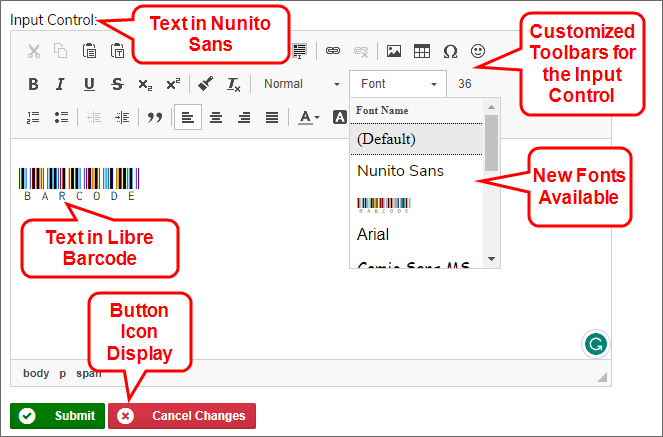Viewport: 663px width, 437px height.
Task: Insert an image using the picture icon
Action: [394, 50]
